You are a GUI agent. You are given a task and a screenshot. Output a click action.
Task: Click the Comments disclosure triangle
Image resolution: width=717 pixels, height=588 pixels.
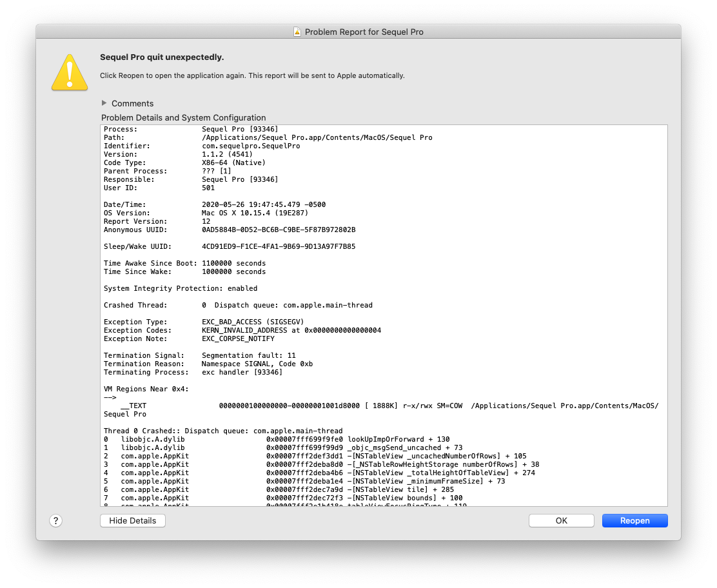(104, 103)
